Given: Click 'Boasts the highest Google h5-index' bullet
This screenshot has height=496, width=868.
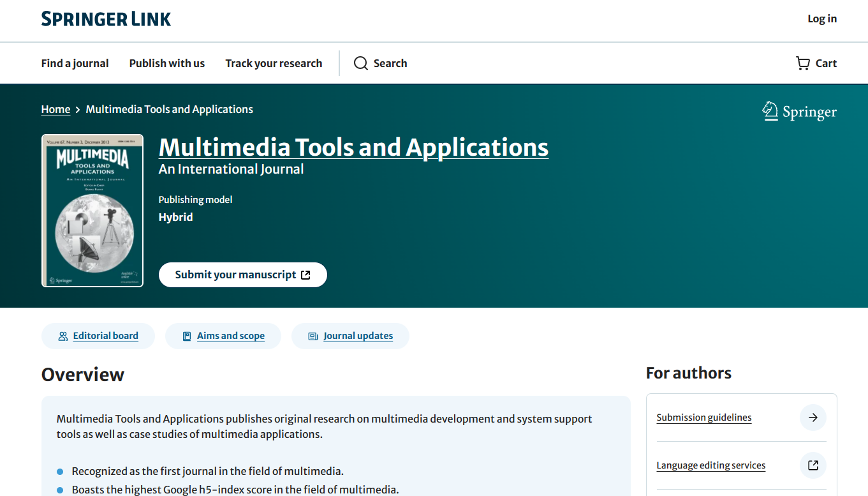Looking at the screenshot, I should [235, 490].
